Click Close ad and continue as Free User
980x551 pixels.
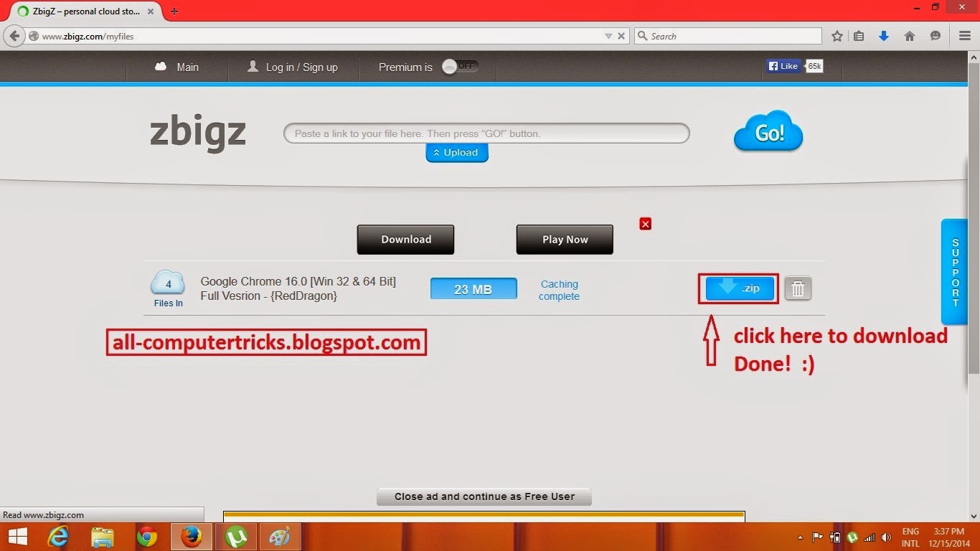pyautogui.click(x=484, y=496)
